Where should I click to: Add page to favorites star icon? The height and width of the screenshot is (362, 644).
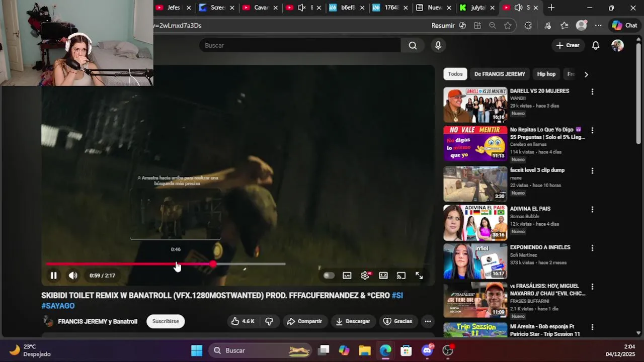[508, 26]
